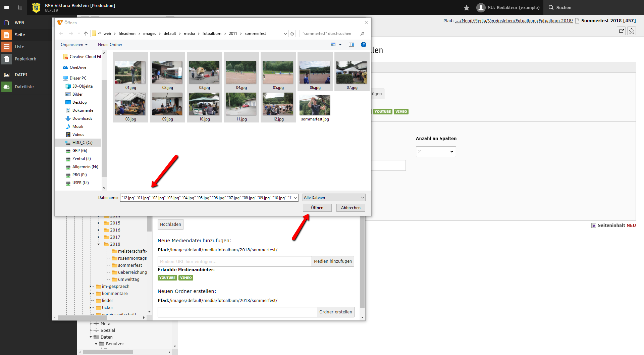The height and width of the screenshot is (355, 644).
Task: Go up one folder level
Action: [86, 34]
